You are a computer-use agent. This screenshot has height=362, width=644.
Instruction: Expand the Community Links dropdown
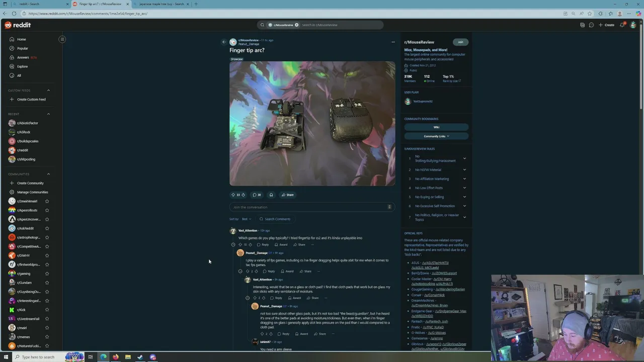click(x=436, y=136)
